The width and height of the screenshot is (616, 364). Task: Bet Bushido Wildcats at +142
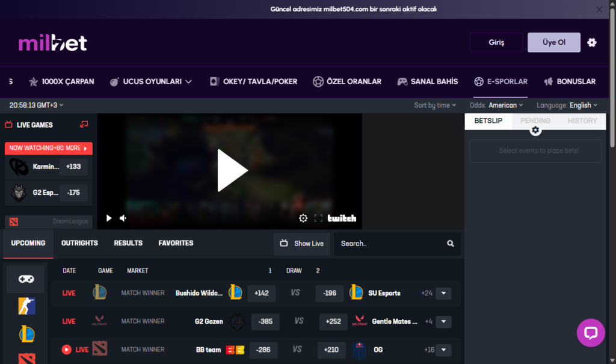tap(262, 293)
